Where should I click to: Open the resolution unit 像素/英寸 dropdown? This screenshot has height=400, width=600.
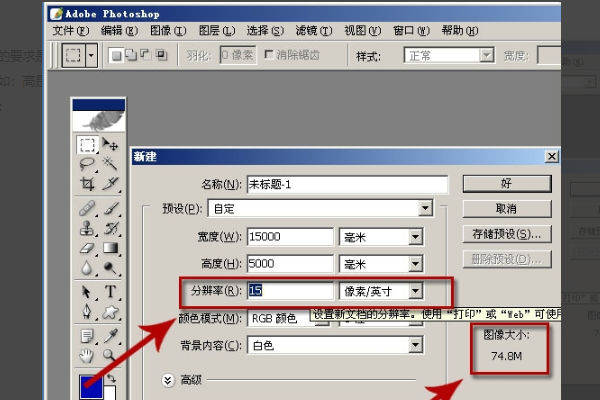[415, 291]
